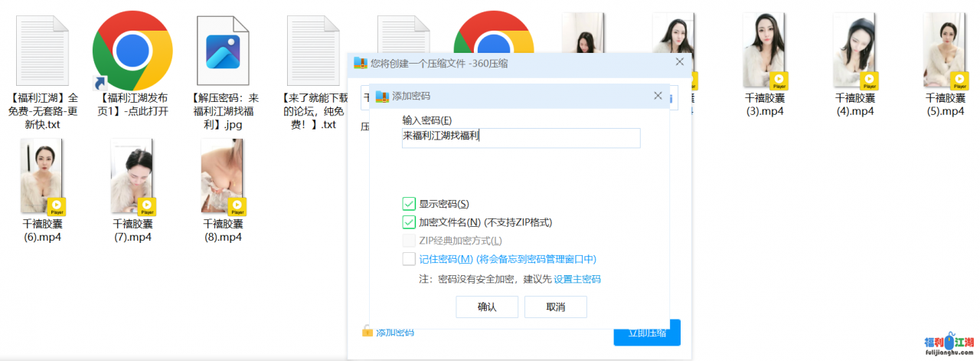
Task: Click the disabled ZIP经典加密方式 checkbox
Action: tap(409, 241)
